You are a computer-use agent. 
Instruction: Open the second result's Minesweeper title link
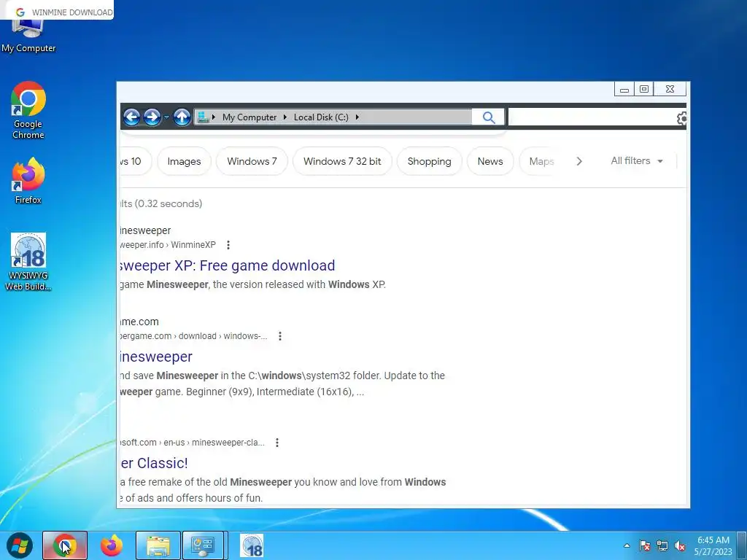pos(156,356)
